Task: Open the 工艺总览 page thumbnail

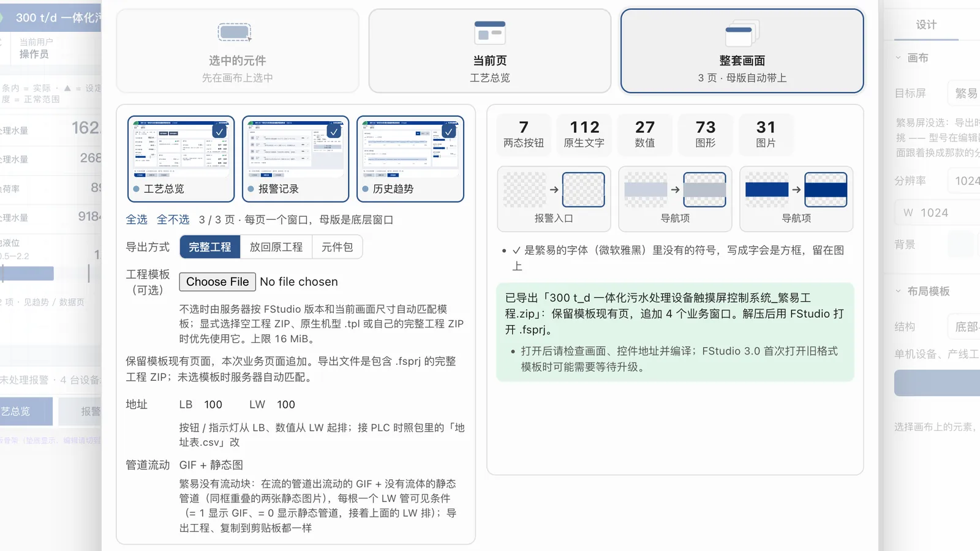Action: 181,159
